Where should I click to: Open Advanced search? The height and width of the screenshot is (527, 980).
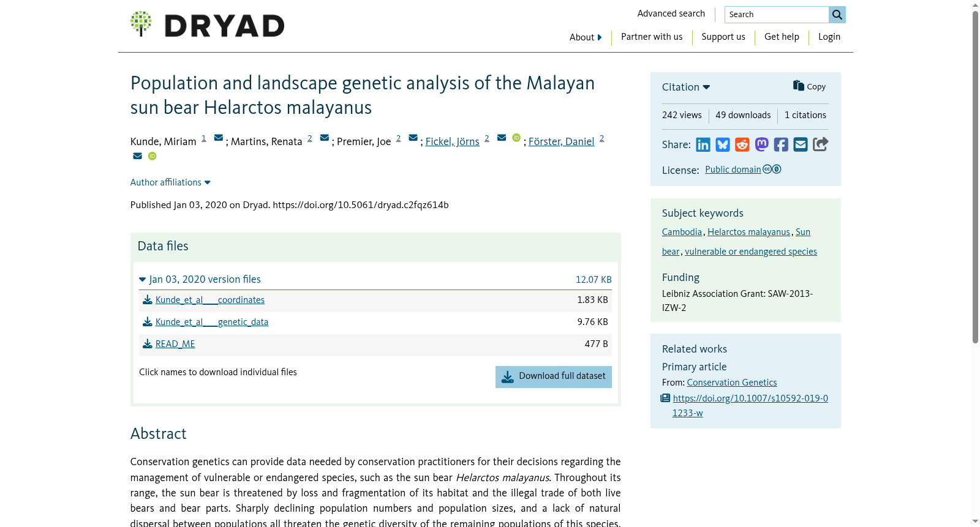coord(671,13)
